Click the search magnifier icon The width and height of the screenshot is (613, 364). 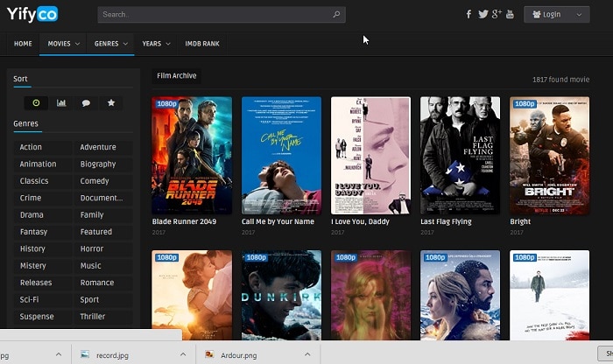click(x=336, y=15)
